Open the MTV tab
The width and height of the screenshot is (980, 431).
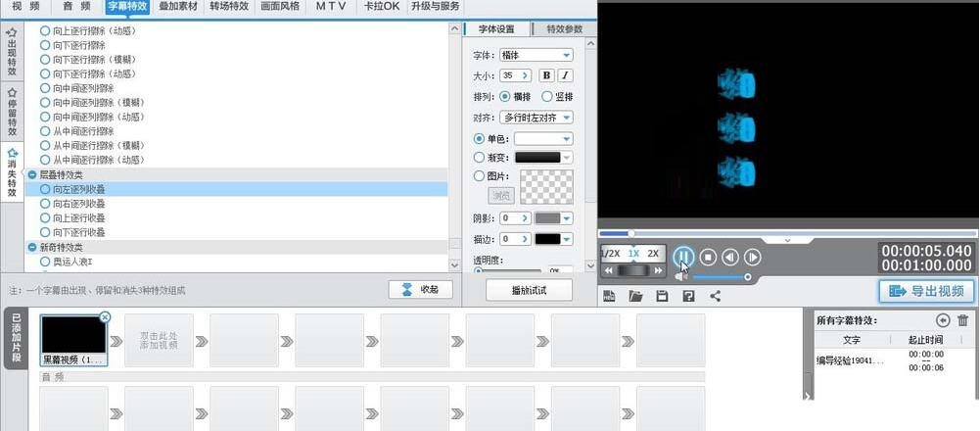(x=331, y=7)
